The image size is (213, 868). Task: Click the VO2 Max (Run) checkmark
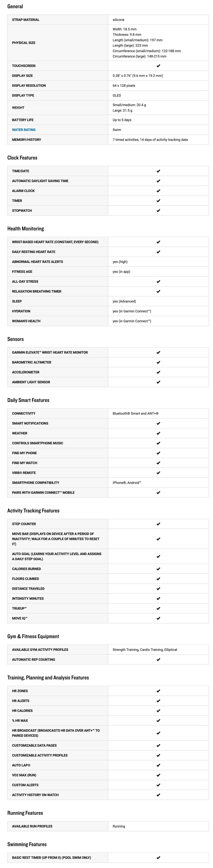point(158,775)
